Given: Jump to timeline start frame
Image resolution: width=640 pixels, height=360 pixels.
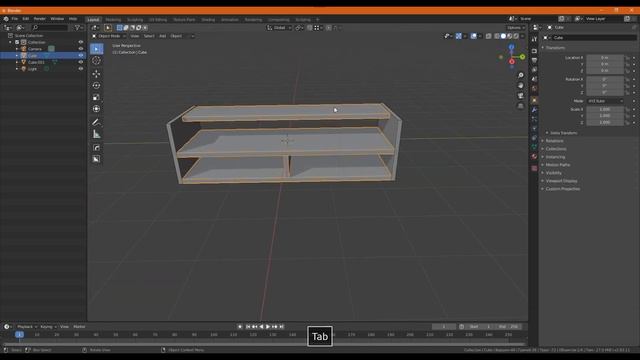Looking at the screenshot, I should tap(248, 327).
